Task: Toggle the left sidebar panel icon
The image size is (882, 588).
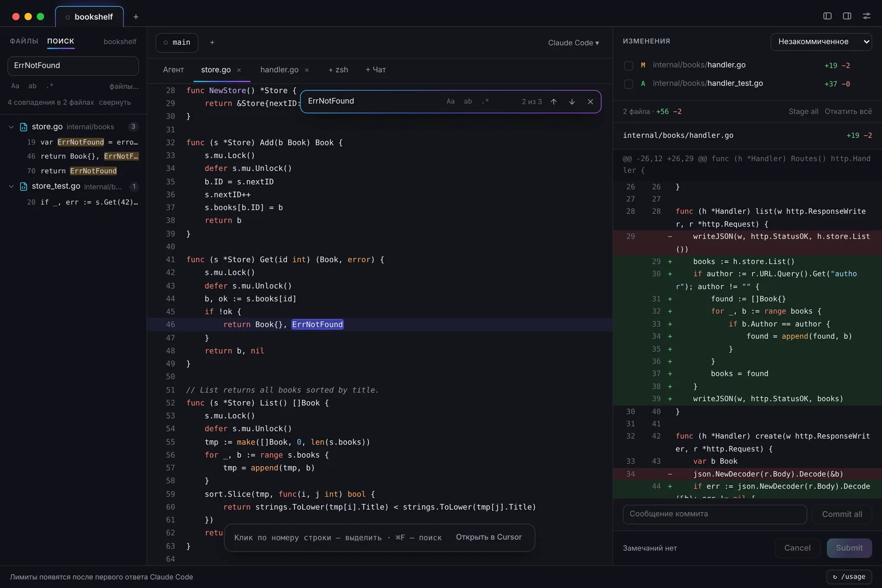Action: pyautogui.click(x=827, y=16)
